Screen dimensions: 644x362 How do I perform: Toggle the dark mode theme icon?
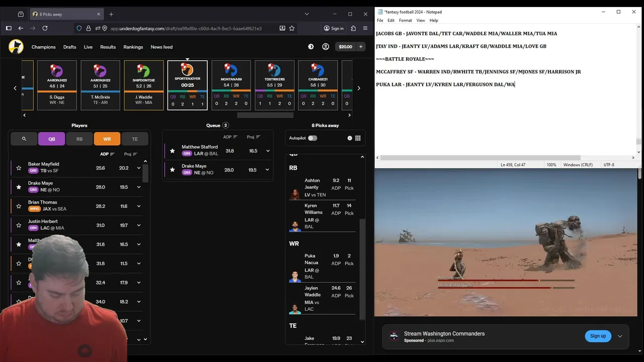311,47
